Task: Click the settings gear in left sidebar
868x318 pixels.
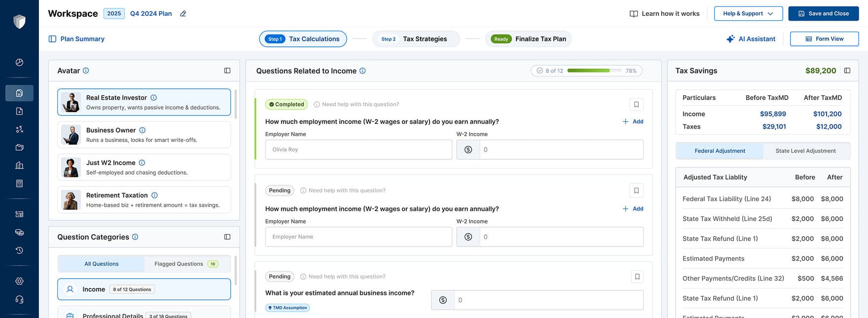Action: click(19, 281)
